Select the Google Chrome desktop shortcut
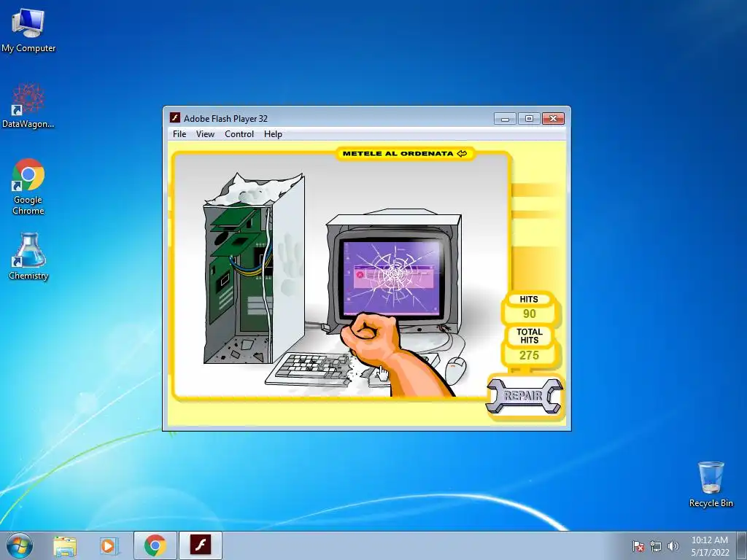The width and height of the screenshot is (747, 560). point(28,186)
